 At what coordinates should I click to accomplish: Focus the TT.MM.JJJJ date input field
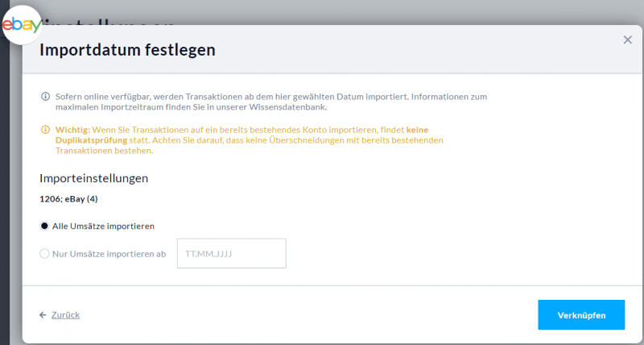[232, 254]
